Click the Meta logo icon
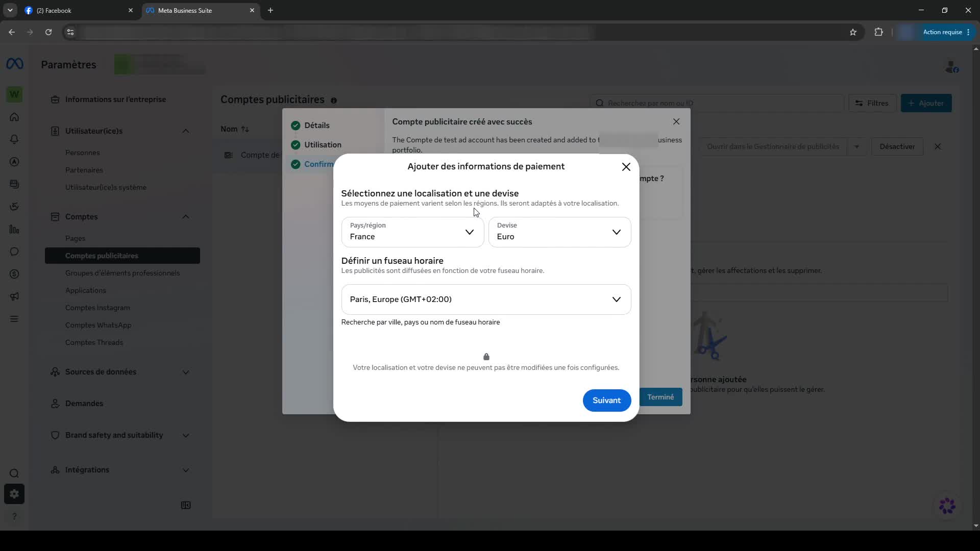Viewport: 980px width, 551px height. point(14,64)
